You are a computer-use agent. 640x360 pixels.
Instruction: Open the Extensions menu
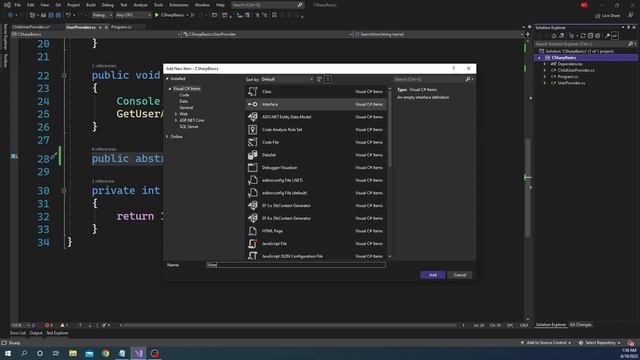(x=179, y=5)
